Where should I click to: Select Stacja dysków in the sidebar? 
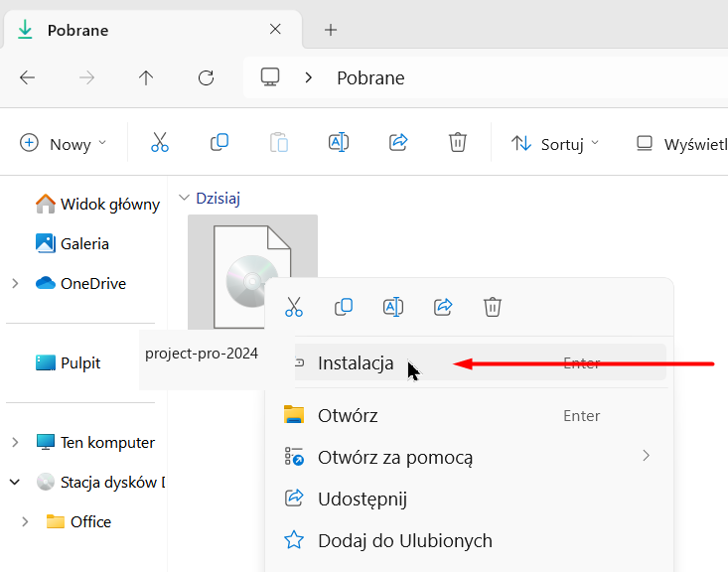[100, 482]
